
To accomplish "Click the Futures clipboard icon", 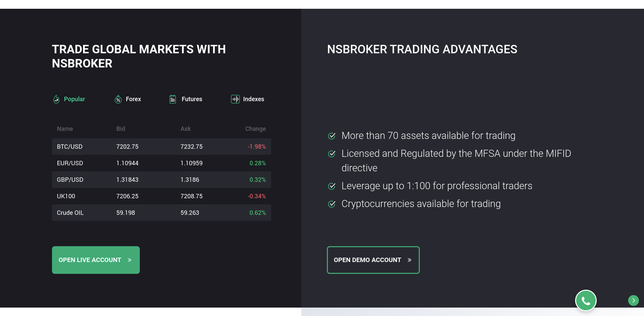I will tap(173, 99).
